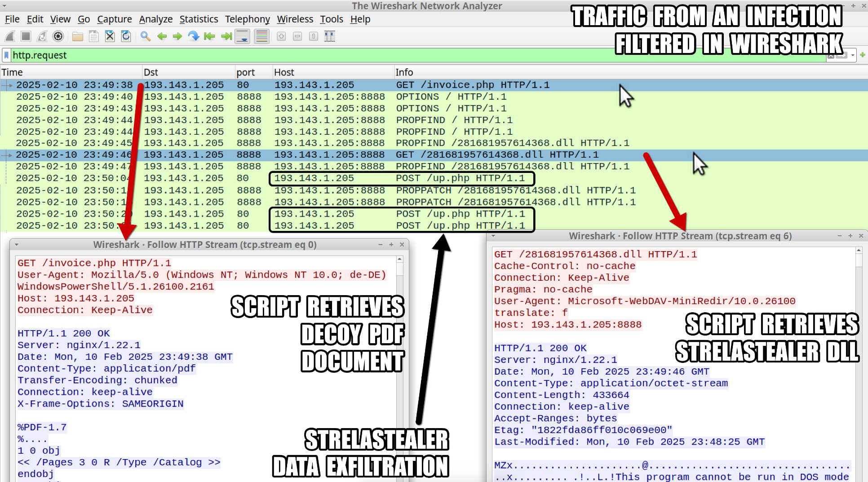Open the Tools menu
The height and width of the screenshot is (482, 868).
[332, 19]
